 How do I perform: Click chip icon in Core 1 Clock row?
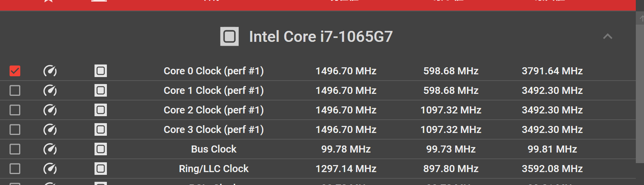click(101, 90)
